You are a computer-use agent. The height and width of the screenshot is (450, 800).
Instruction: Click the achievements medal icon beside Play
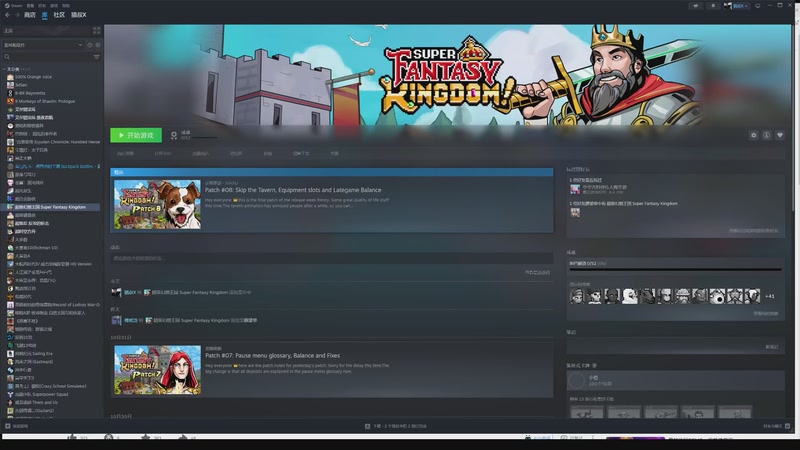coord(174,135)
